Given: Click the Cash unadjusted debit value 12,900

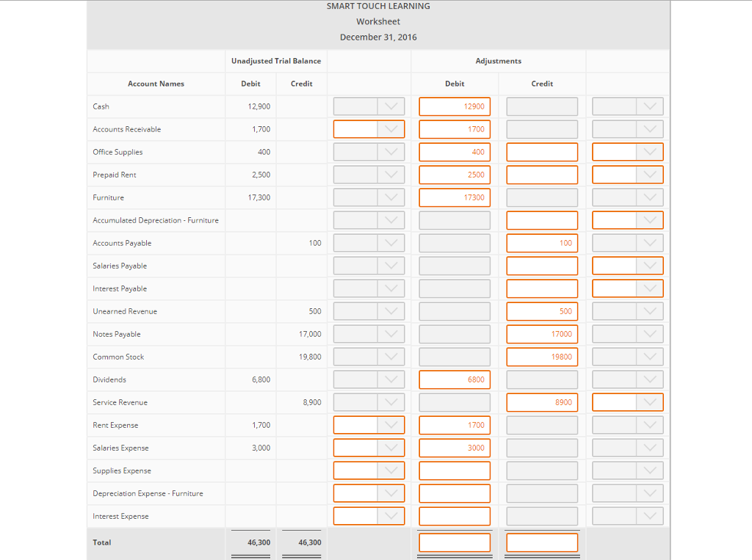Looking at the screenshot, I should 259,106.
